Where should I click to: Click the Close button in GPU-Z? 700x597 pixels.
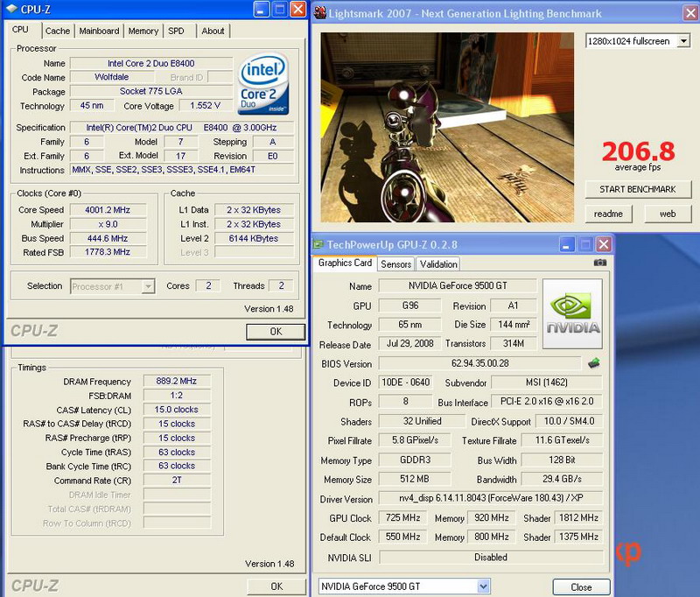[x=581, y=587]
